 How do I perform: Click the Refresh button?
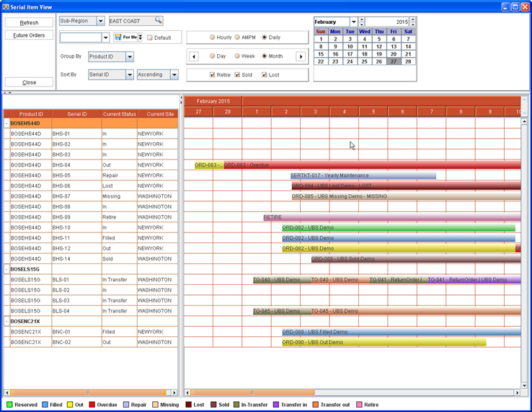(29, 23)
